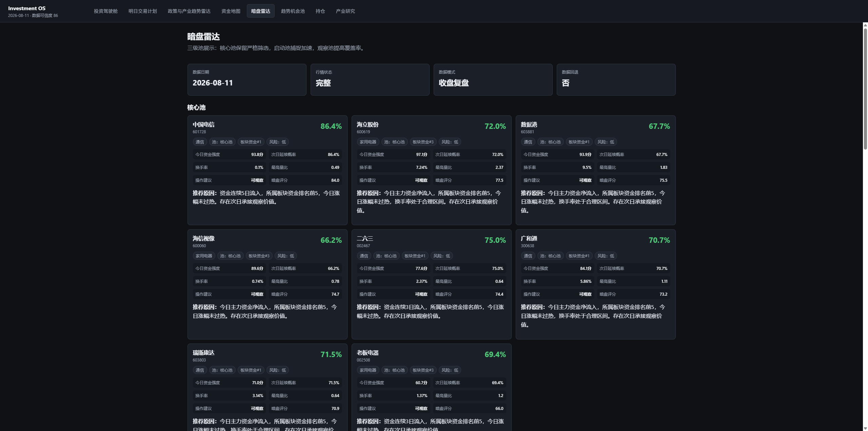The height and width of the screenshot is (431, 868).
Task: Click the green 69.4% probability figure
Action: 495,354
